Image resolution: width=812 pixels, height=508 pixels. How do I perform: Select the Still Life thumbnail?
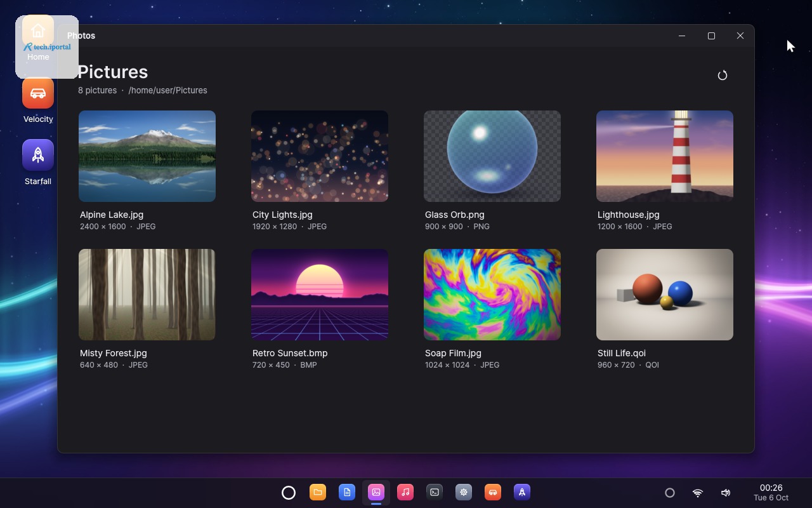665,295
